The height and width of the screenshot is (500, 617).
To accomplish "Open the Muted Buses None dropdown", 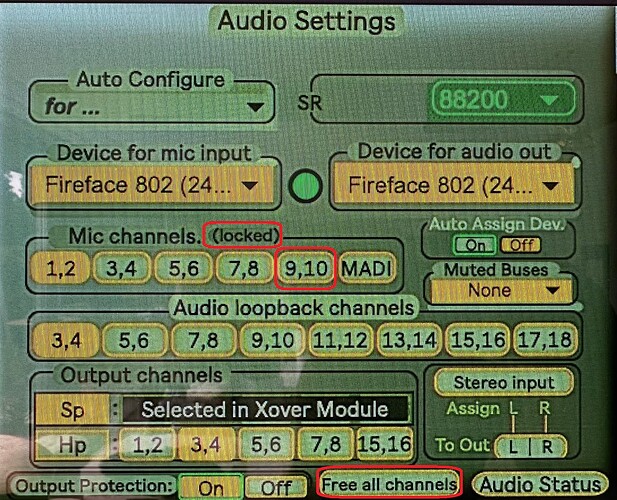I will point(502,291).
